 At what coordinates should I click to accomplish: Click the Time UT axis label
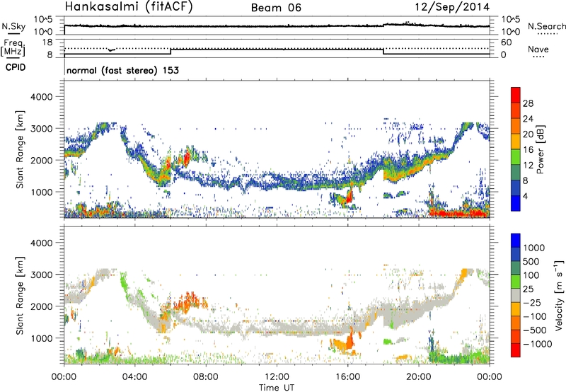(x=277, y=388)
